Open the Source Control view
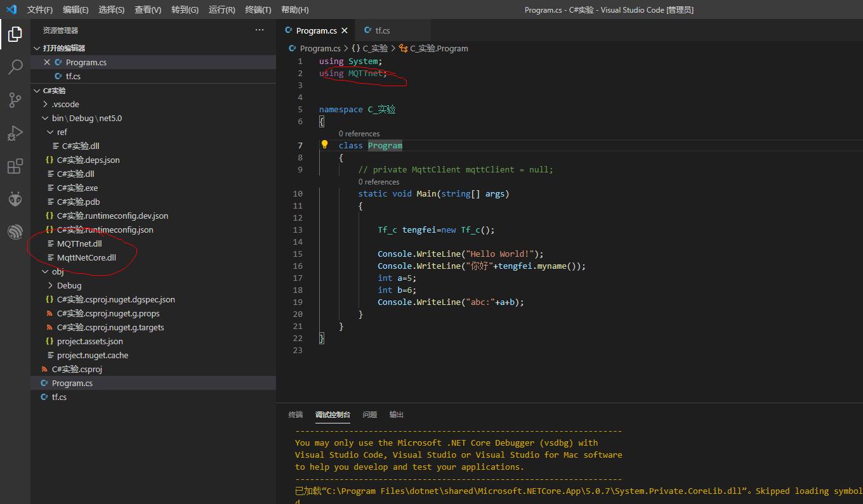The image size is (863, 504). 15,100
